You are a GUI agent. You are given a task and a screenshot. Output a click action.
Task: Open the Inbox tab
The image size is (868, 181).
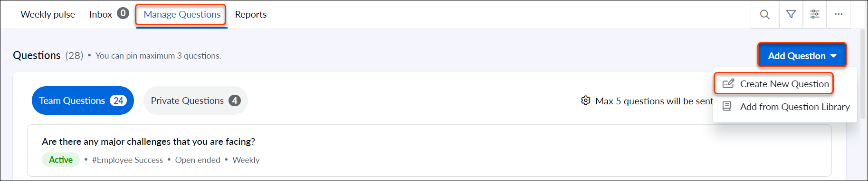(x=101, y=14)
